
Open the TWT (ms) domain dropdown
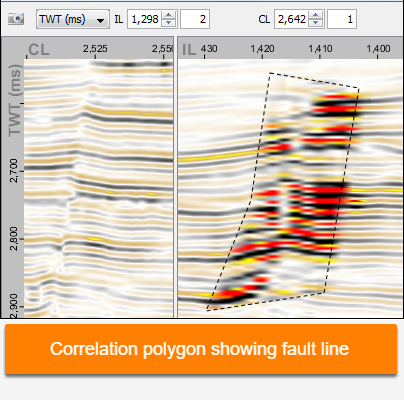coord(73,19)
